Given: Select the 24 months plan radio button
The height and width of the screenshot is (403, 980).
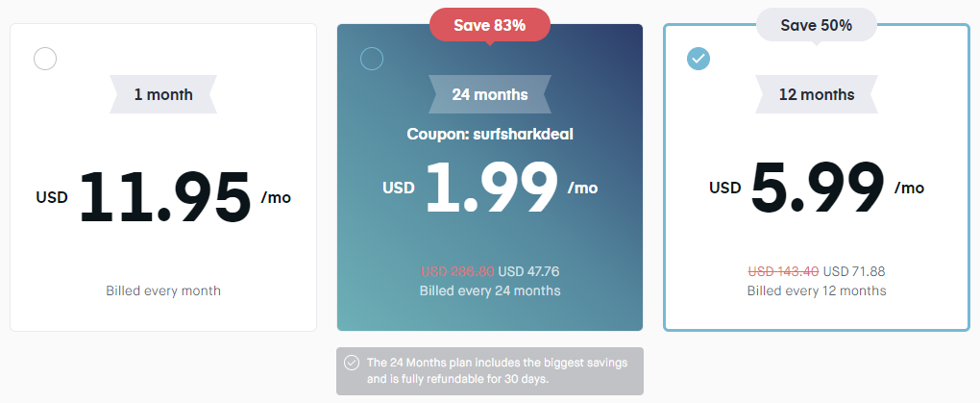Looking at the screenshot, I should click(x=372, y=59).
